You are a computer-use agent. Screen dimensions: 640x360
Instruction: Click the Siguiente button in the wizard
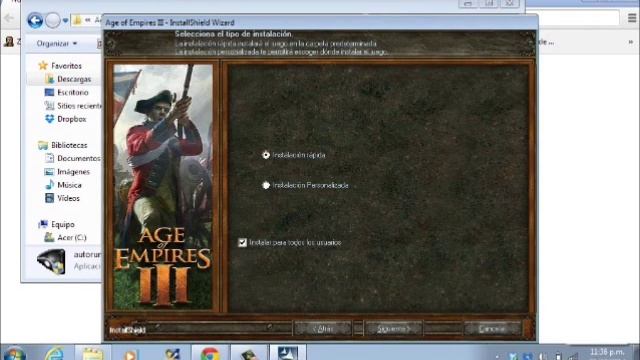point(394,329)
